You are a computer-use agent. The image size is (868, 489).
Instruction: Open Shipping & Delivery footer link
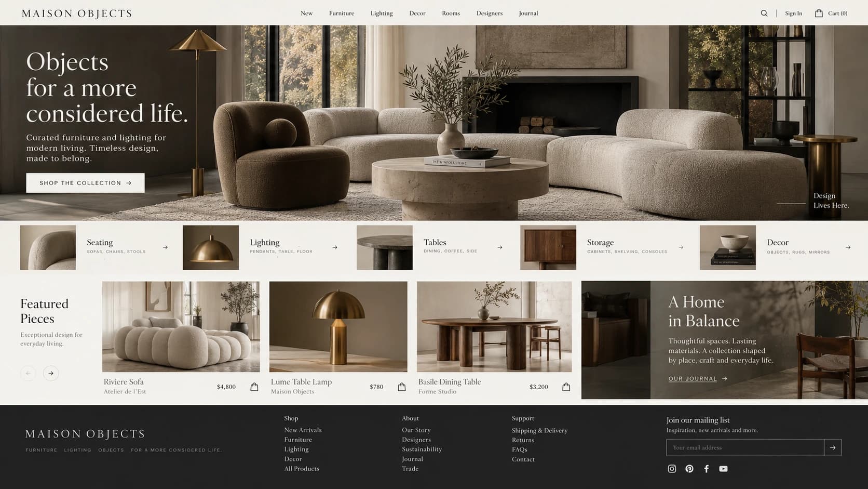click(539, 431)
